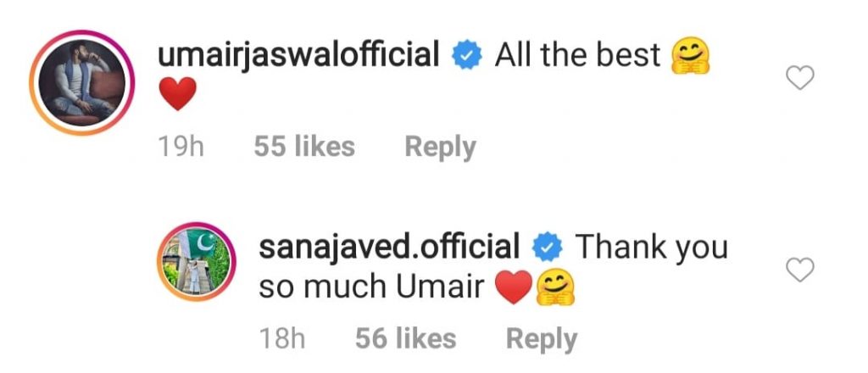868x373 pixels.
Task: Click the 18h timestamp
Action: pos(282,339)
